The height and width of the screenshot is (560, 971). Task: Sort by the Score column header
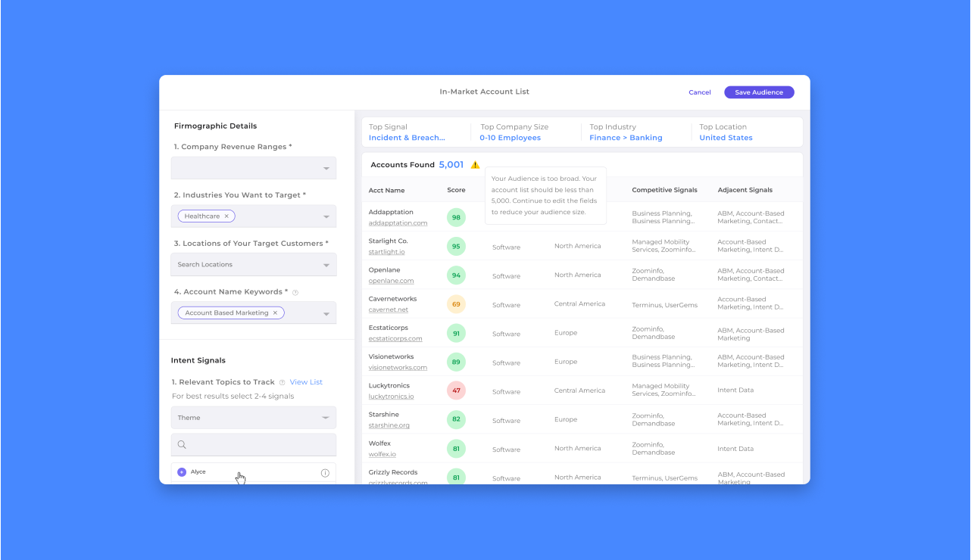[456, 190]
